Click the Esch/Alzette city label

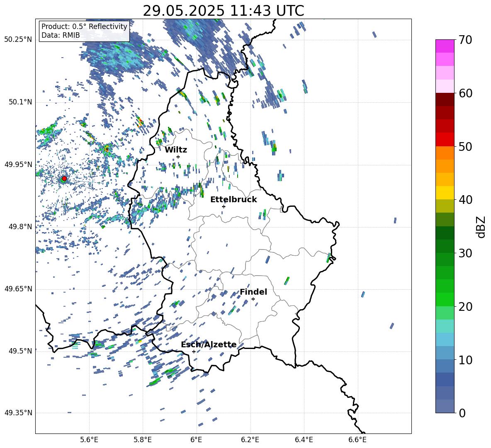pyautogui.click(x=209, y=345)
